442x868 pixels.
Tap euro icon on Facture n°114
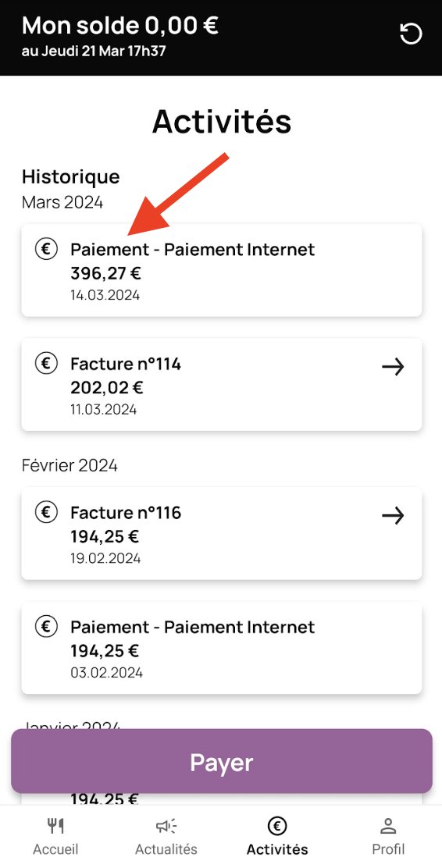pos(47,363)
